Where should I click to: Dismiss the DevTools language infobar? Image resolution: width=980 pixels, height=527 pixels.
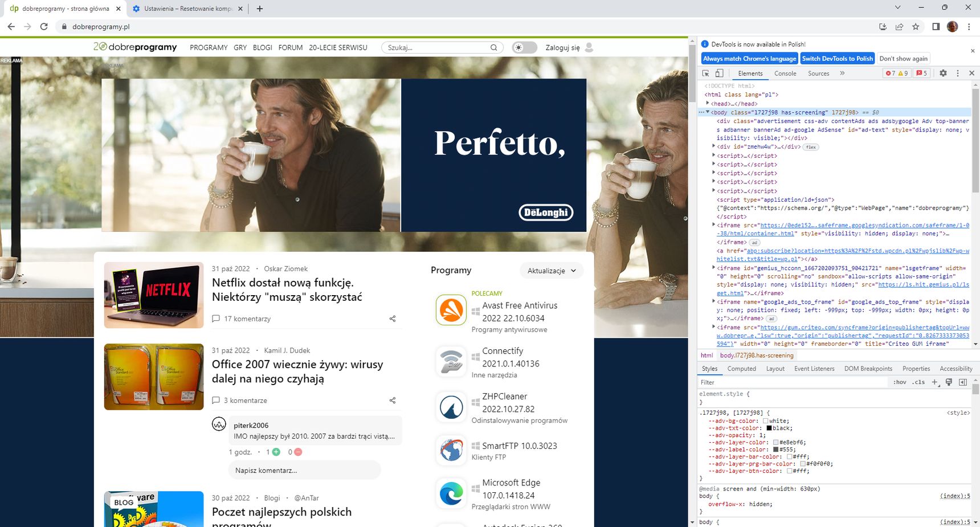pos(973,51)
